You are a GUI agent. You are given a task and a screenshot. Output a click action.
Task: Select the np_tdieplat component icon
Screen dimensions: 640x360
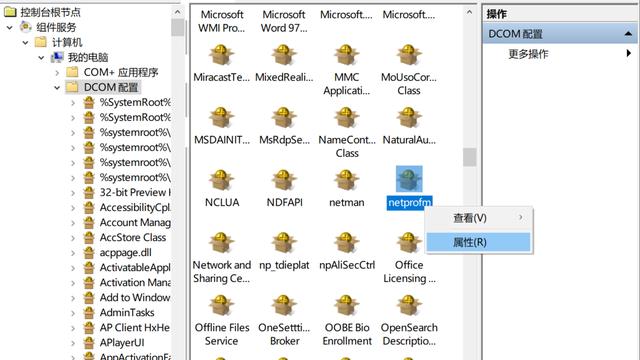[x=284, y=242]
